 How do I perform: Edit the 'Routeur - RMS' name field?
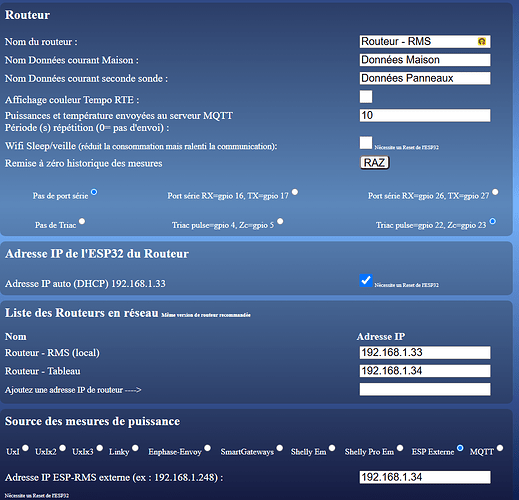pos(425,42)
